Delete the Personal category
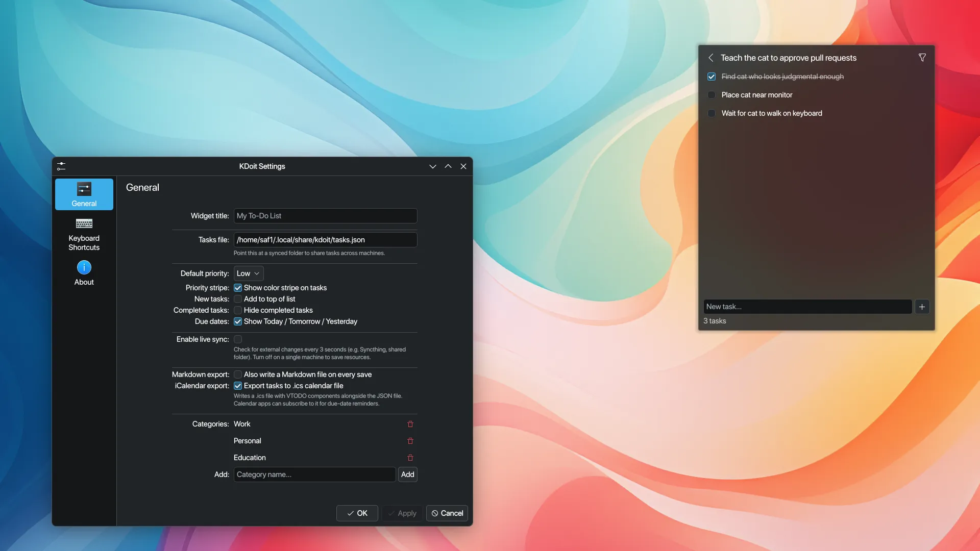This screenshot has width=980, height=551. tap(410, 441)
